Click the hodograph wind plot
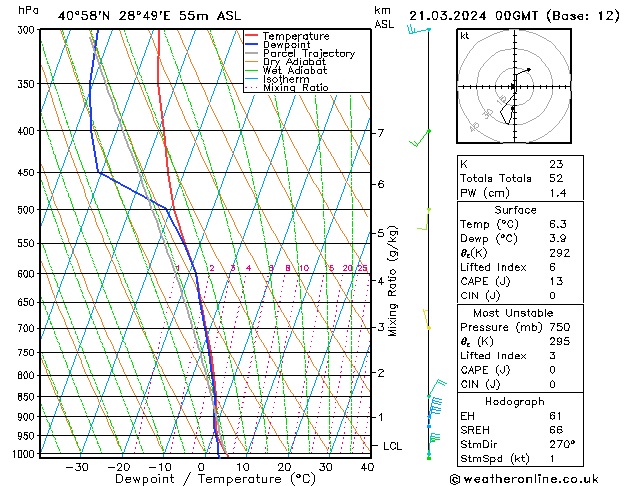629x486 pixels. pyautogui.click(x=514, y=86)
